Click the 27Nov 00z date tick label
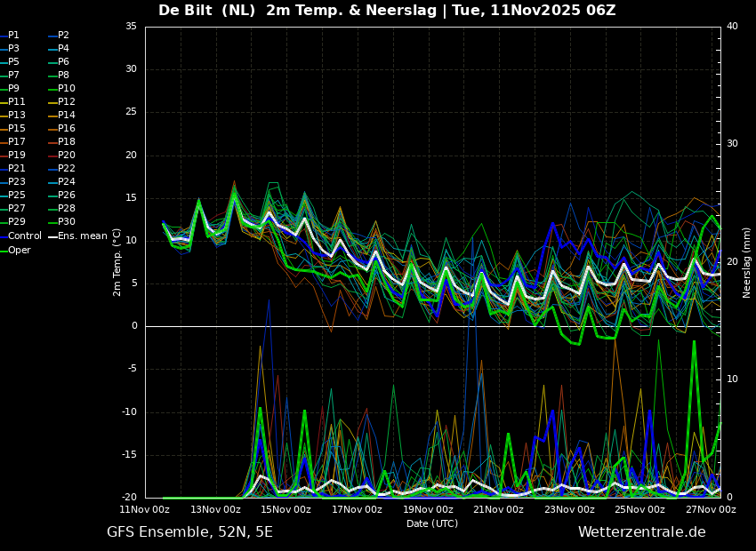This screenshot has height=551, width=756. click(712, 509)
